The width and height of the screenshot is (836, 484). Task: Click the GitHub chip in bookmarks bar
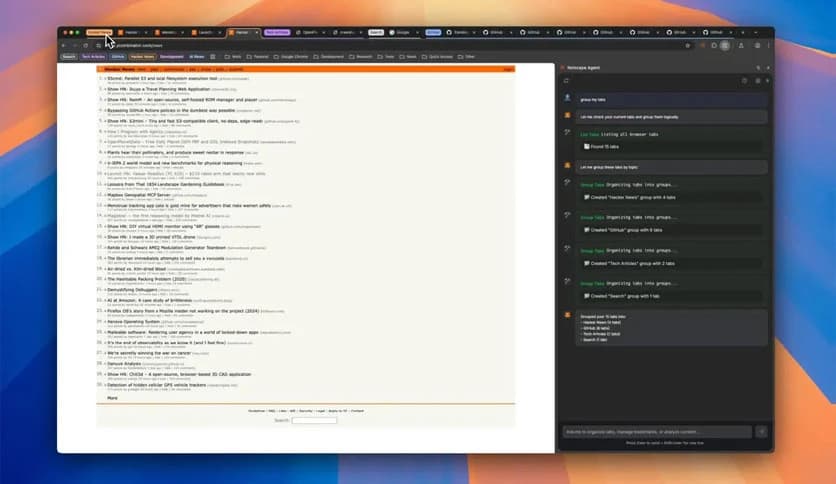(118, 57)
